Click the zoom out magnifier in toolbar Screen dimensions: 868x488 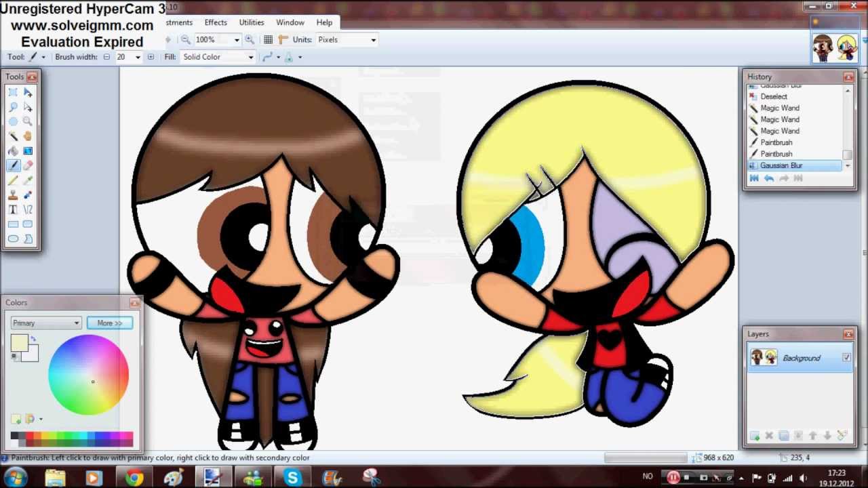[185, 40]
